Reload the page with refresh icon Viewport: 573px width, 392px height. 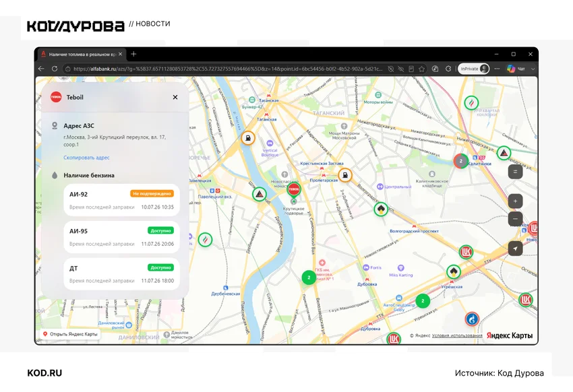[55, 69]
